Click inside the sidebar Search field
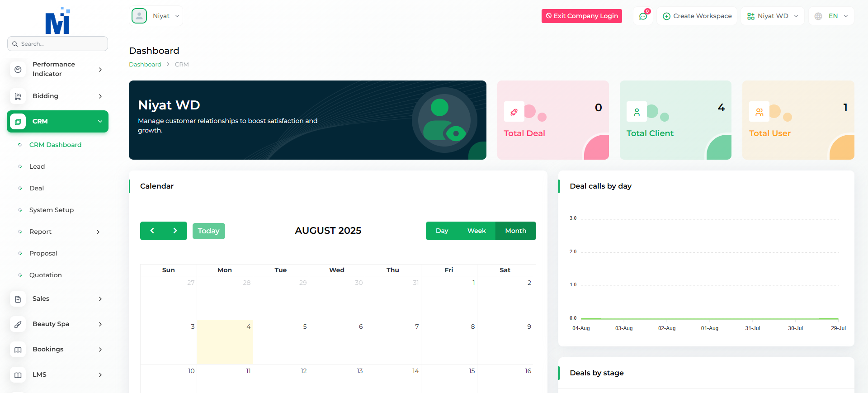 [x=58, y=44]
